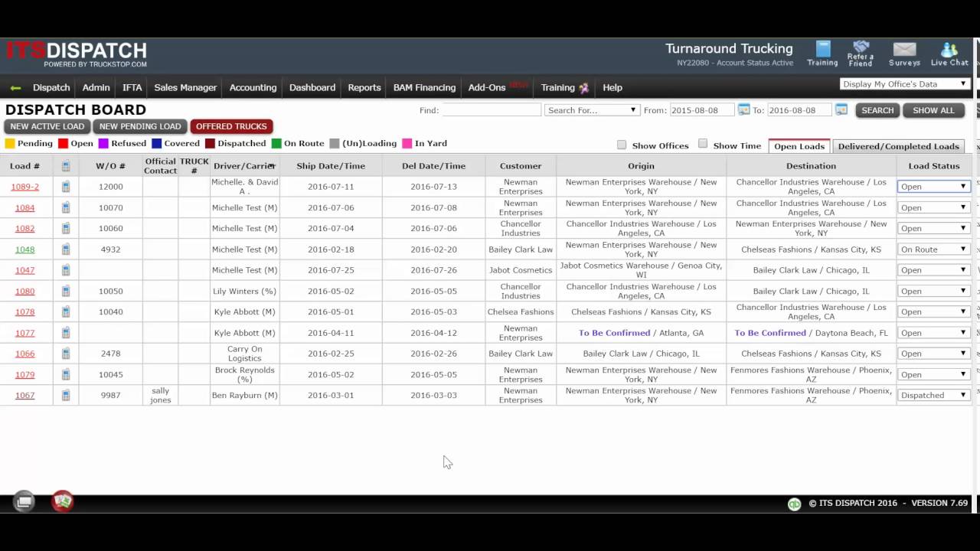The image size is (980, 551).
Task: Open the Add-Ons menu
Action: tap(487, 87)
